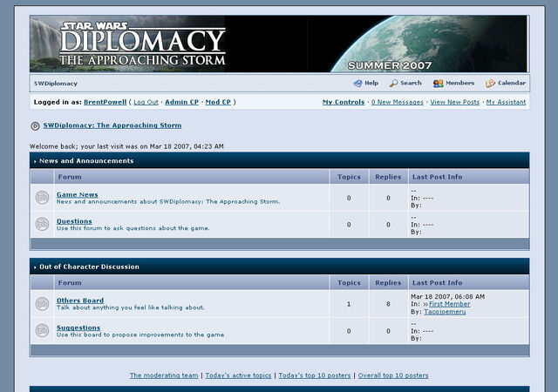The height and width of the screenshot is (392, 558).
Task: Open the Search page
Action: click(411, 83)
